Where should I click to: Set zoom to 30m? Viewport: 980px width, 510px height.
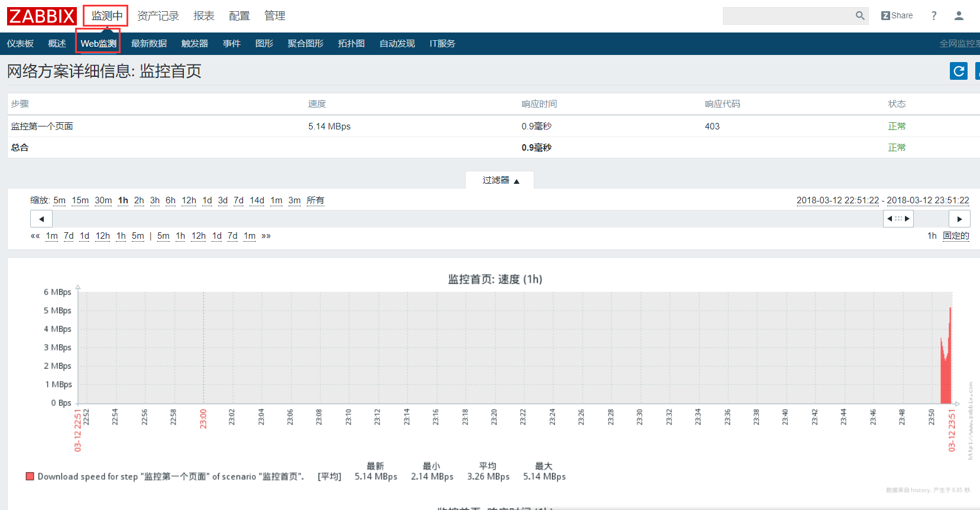[103, 200]
